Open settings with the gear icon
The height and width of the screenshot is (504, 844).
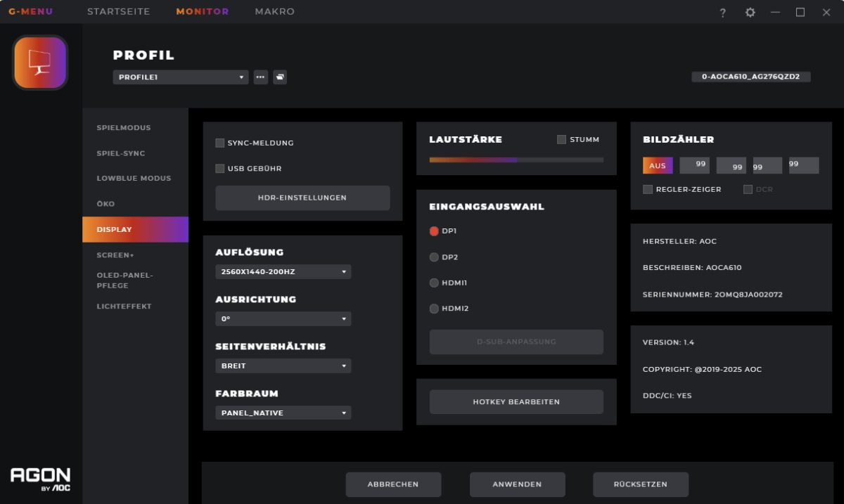[750, 13]
